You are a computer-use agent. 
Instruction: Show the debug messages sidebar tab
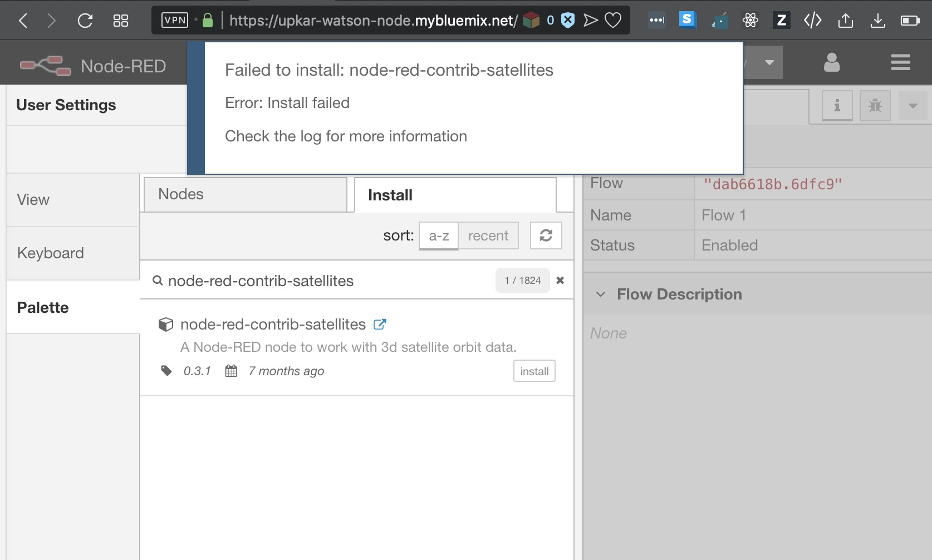[875, 105]
